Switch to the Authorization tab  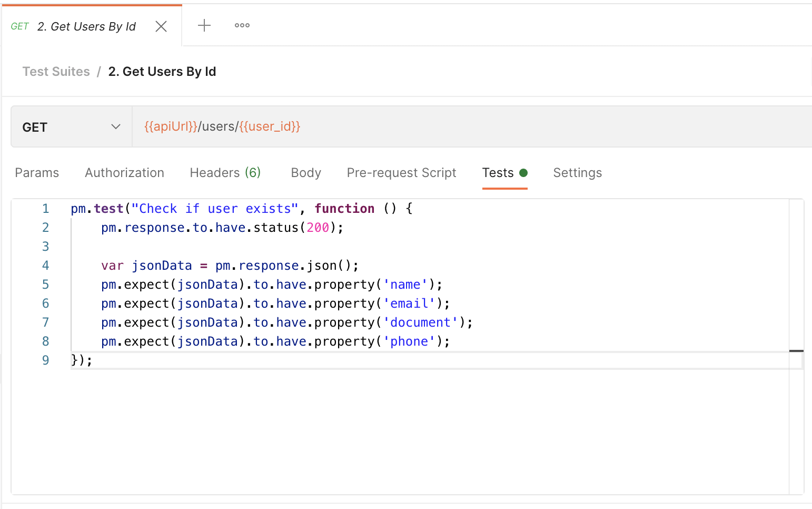(x=124, y=173)
